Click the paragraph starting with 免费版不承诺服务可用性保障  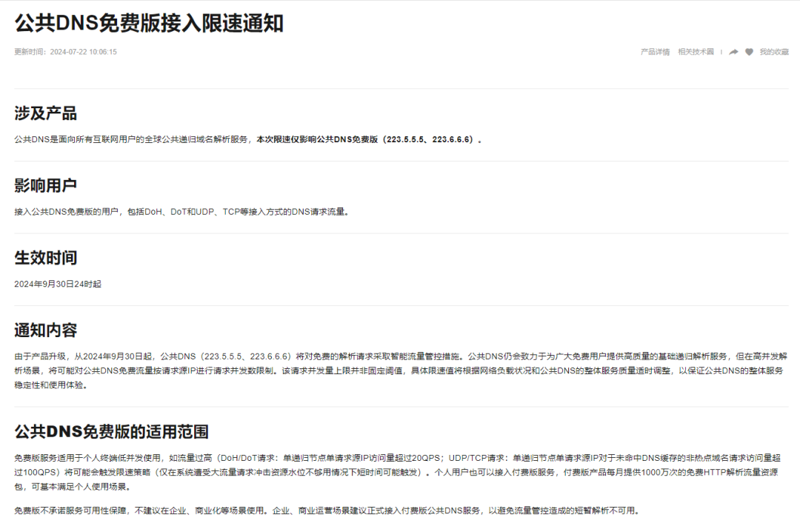click(326, 511)
